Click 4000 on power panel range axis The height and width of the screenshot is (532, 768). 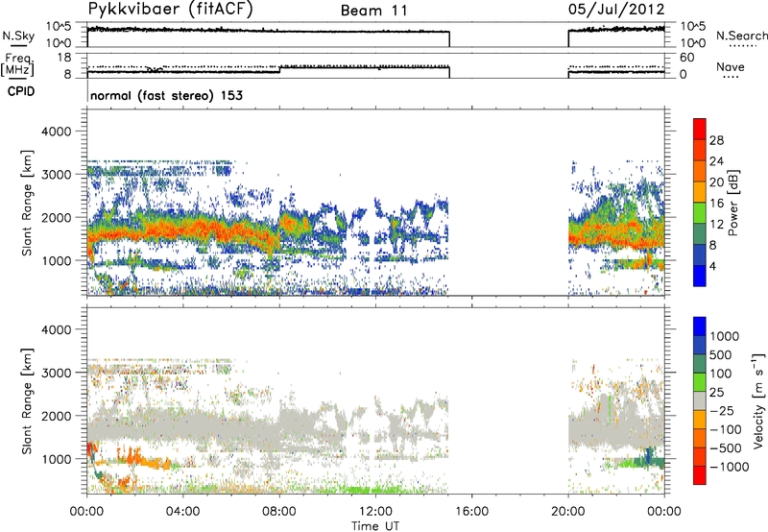click(56, 132)
